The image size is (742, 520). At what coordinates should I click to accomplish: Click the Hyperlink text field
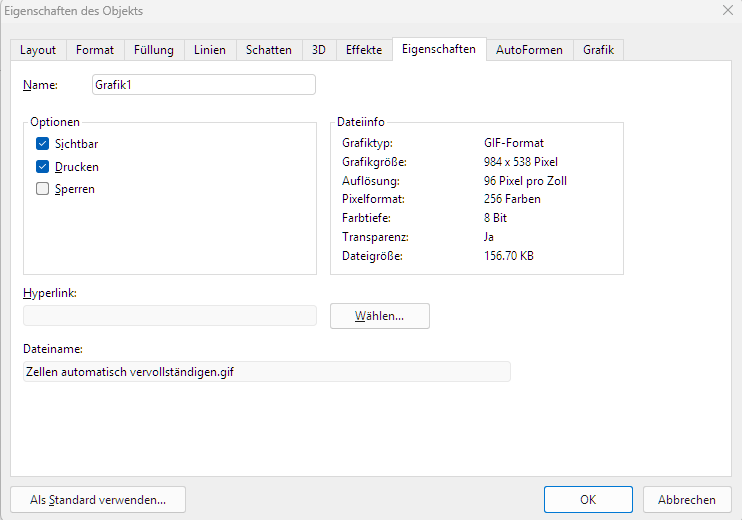point(169,316)
